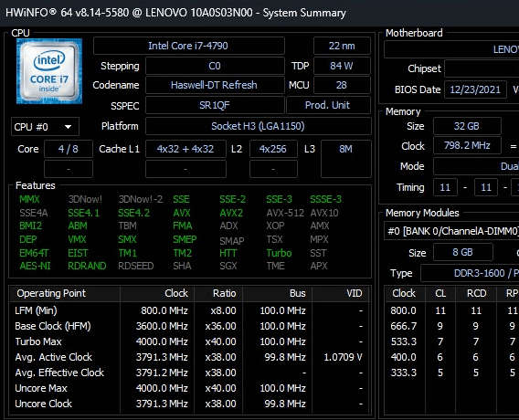The width and height of the screenshot is (519, 420).
Task: Click the CL column header in memory timings
Action: point(440,293)
